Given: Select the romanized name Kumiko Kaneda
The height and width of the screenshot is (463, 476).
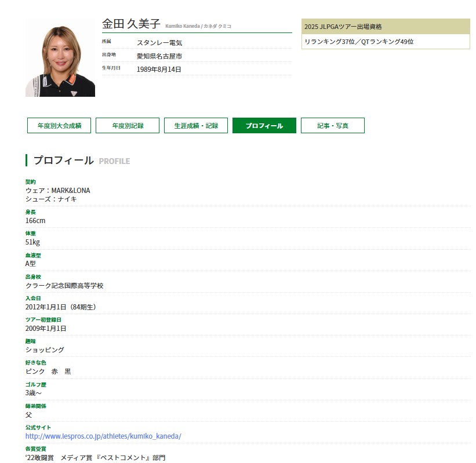Looking at the screenshot, I should point(183,26).
